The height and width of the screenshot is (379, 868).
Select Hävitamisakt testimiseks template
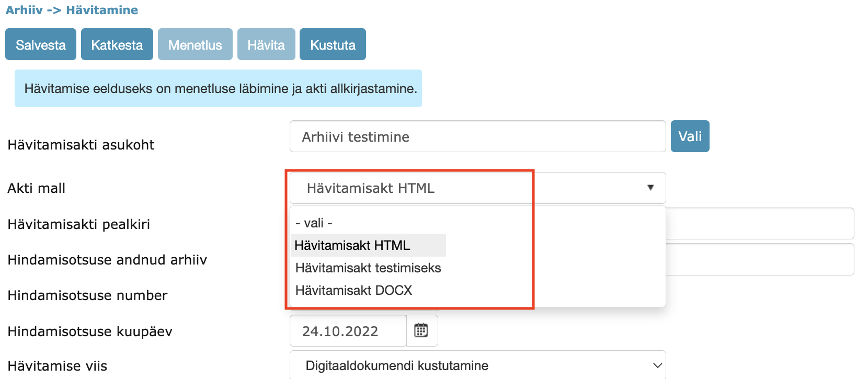tap(368, 268)
